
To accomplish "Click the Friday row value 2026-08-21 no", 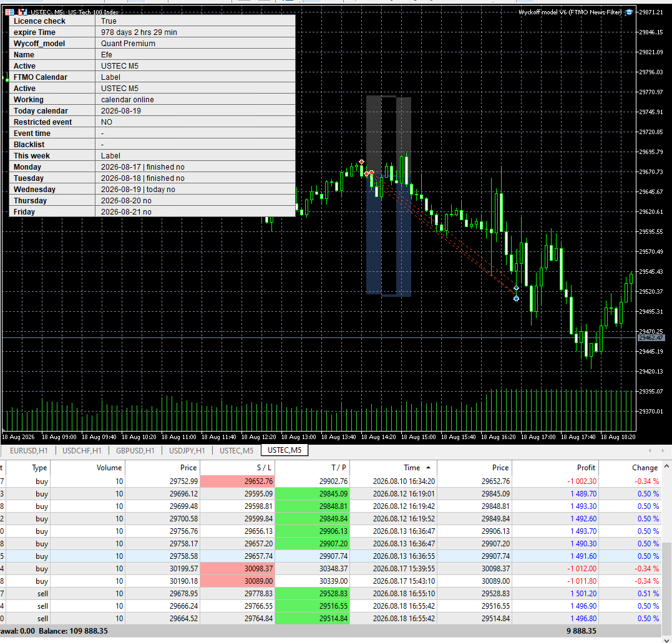I will [126, 211].
